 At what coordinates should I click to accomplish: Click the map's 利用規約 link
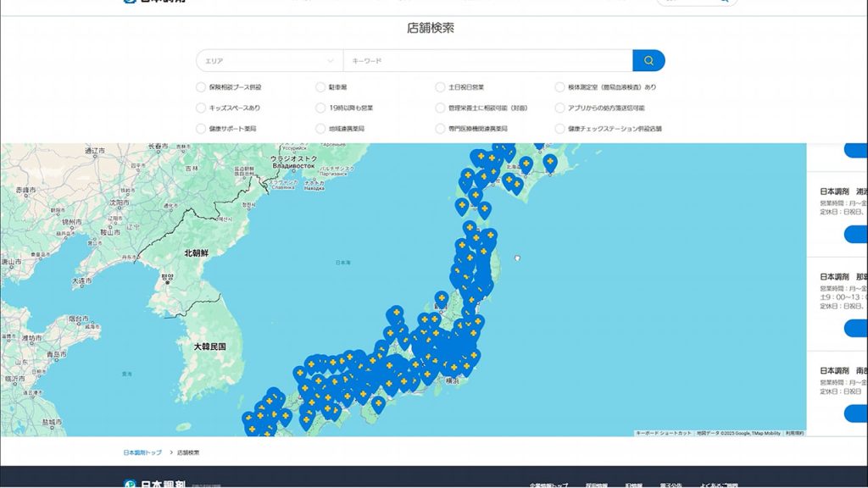click(x=794, y=433)
